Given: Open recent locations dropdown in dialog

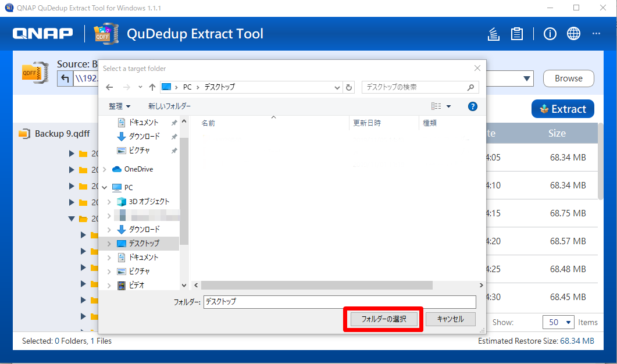Looking at the screenshot, I should (x=140, y=87).
